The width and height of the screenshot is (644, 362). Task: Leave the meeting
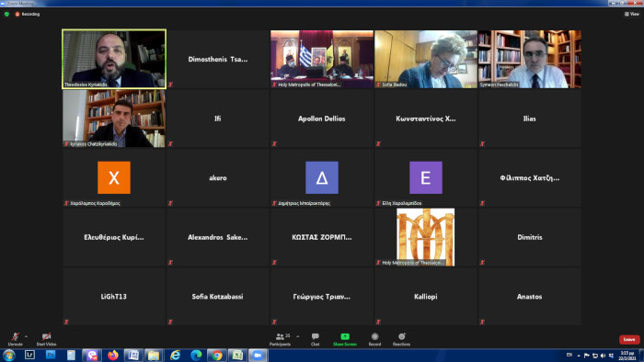click(629, 339)
